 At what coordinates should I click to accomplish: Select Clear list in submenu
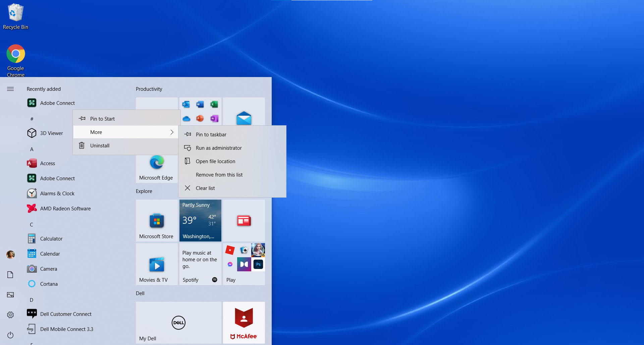pos(232,188)
